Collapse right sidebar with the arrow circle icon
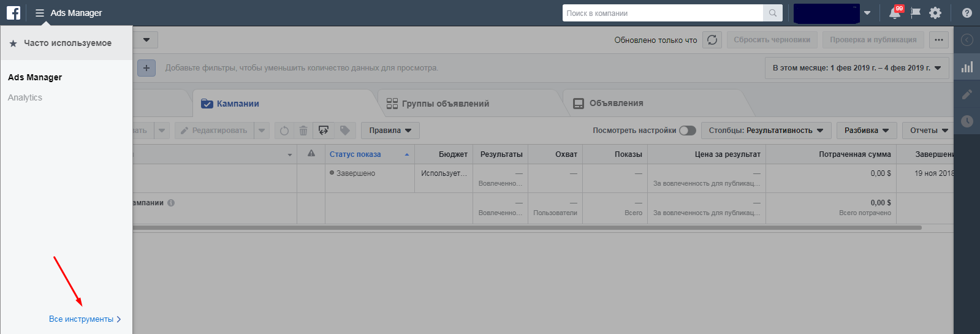 coord(967,40)
